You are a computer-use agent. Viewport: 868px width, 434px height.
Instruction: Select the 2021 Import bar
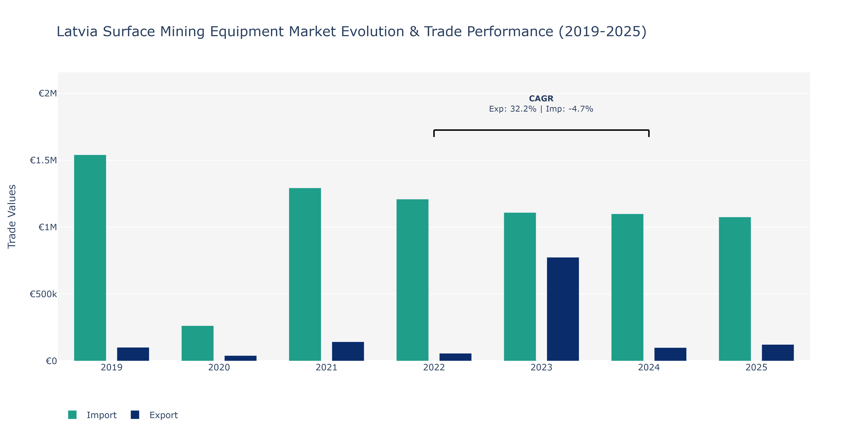(x=305, y=274)
